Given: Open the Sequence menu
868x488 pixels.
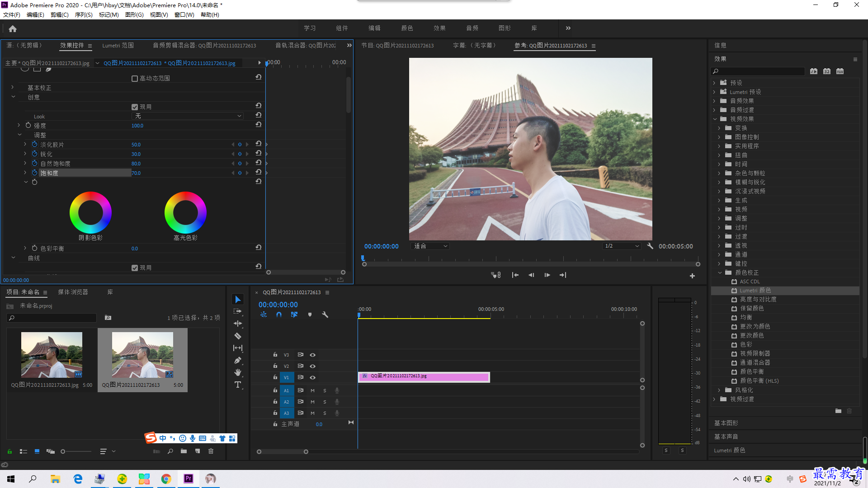Looking at the screenshot, I should (x=84, y=15).
